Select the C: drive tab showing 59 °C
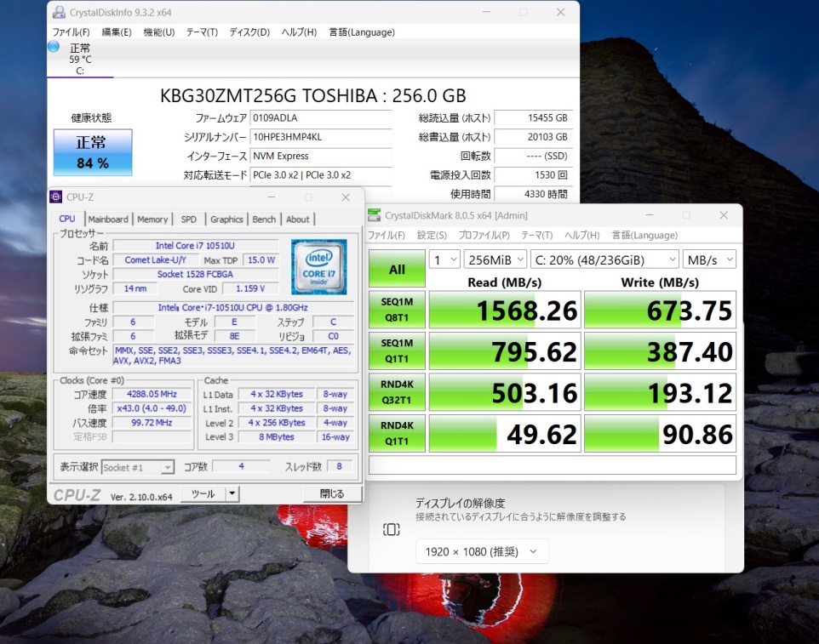The image size is (819, 644). point(80,59)
